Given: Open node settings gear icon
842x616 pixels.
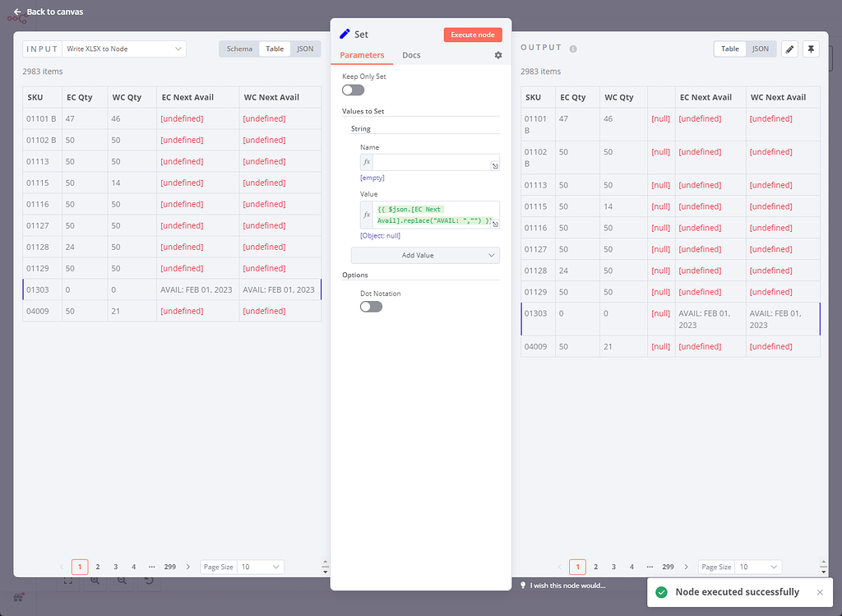Looking at the screenshot, I should (497, 55).
